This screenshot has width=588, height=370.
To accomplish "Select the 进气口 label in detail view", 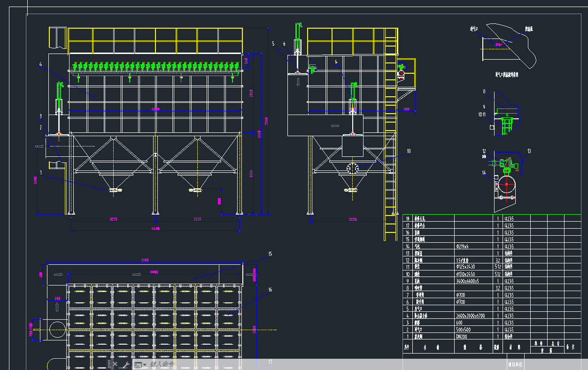I will (474, 28).
